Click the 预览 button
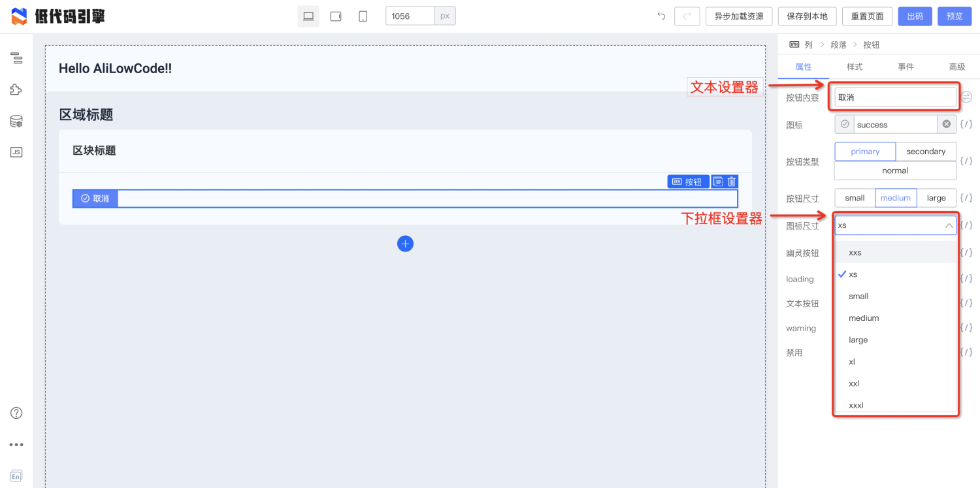 pyautogui.click(x=955, y=16)
